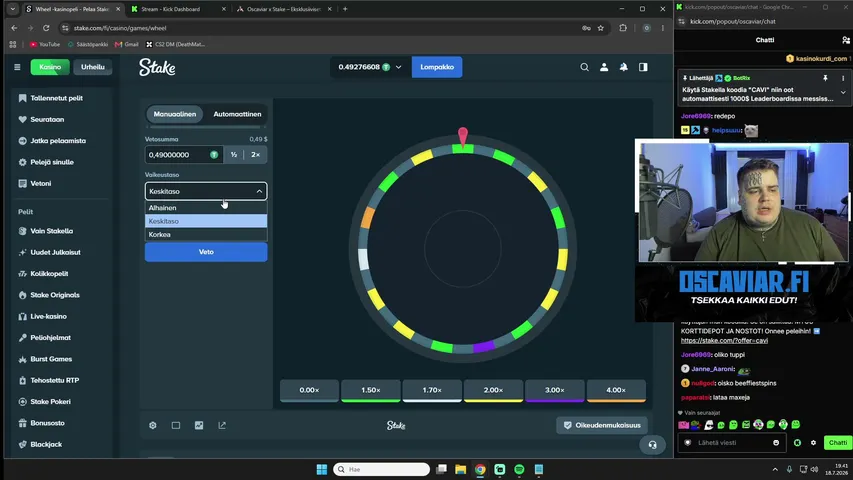Expand the pinned chat message
The height and width of the screenshot is (480, 853).
tap(843, 93)
